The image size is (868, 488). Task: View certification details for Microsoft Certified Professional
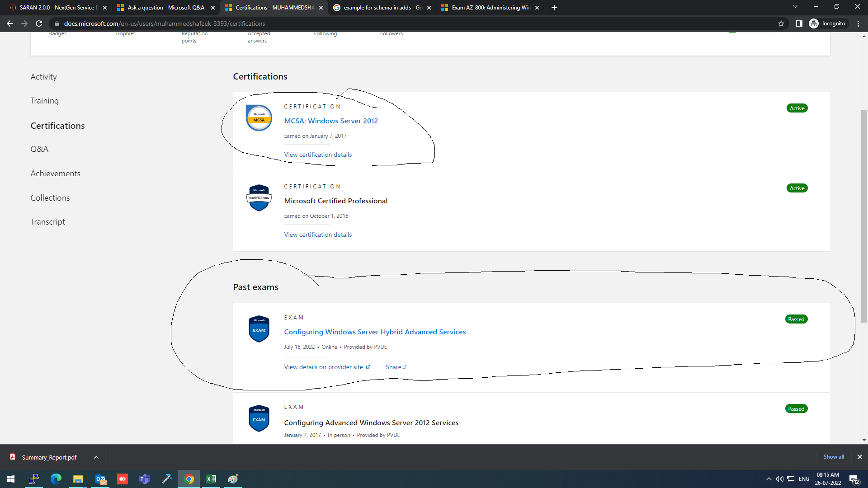[318, 235]
